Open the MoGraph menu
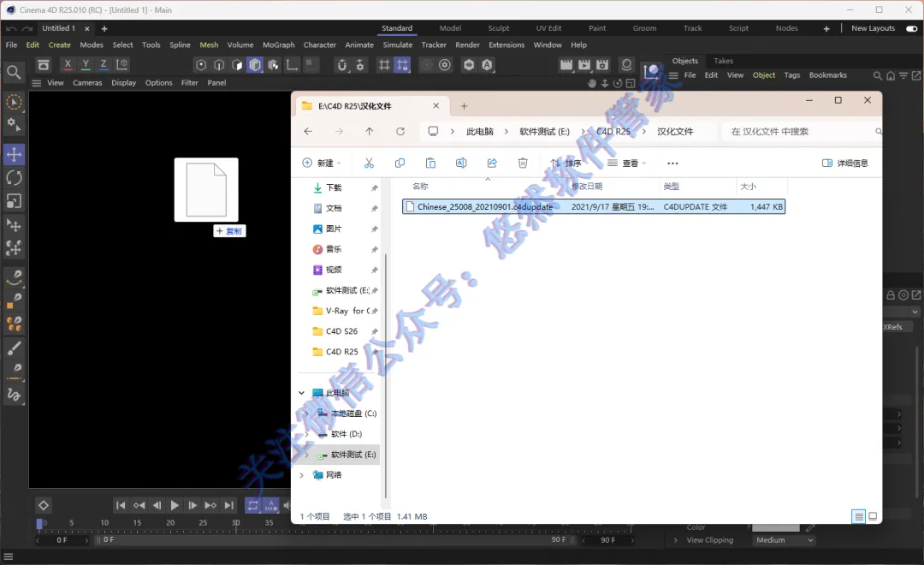The image size is (924, 565). tap(278, 45)
